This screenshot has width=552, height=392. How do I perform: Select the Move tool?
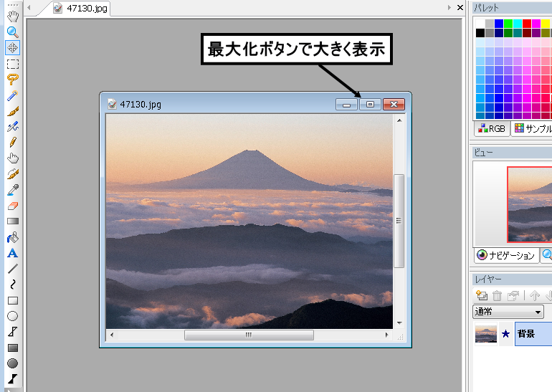click(12, 48)
